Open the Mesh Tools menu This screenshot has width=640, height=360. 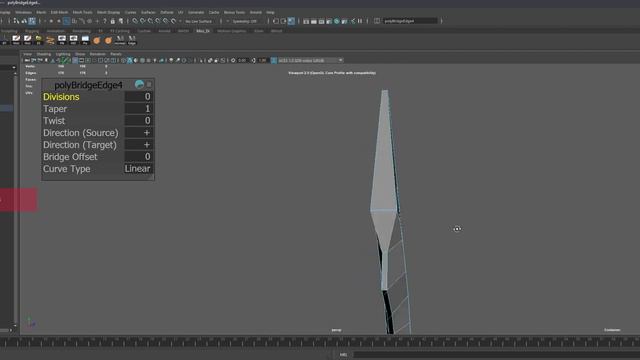coord(82,12)
